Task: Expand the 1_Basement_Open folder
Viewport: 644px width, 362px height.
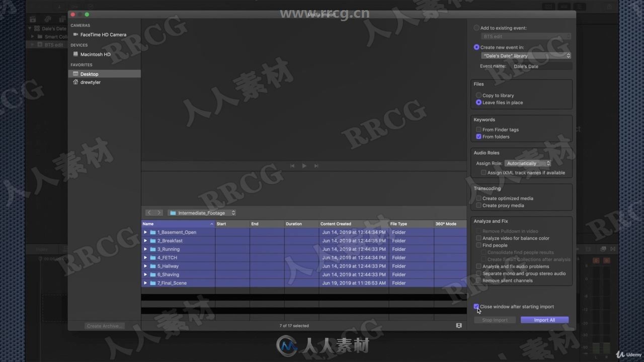Action: pos(145,232)
